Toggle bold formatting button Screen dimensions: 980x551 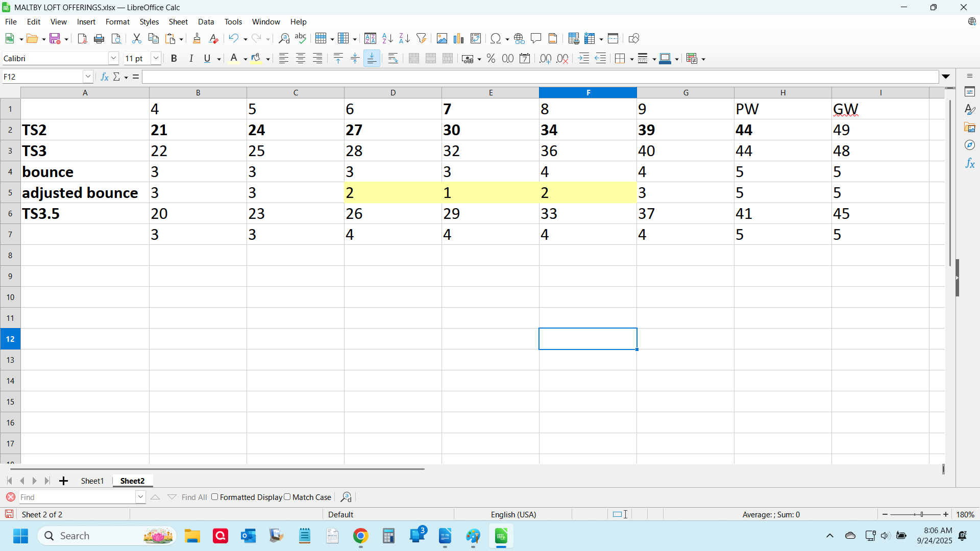(174, 59)
